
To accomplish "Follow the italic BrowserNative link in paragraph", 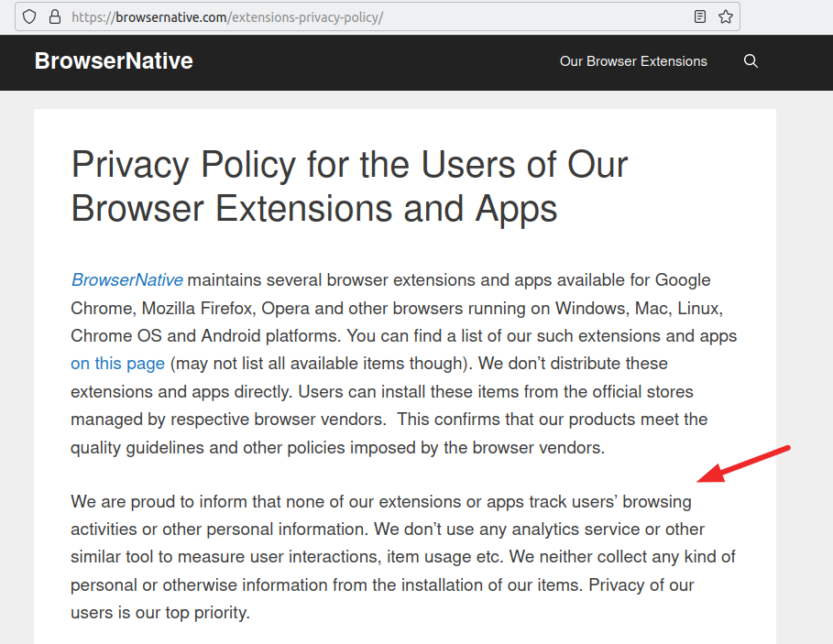I will [x=127, y=279].
